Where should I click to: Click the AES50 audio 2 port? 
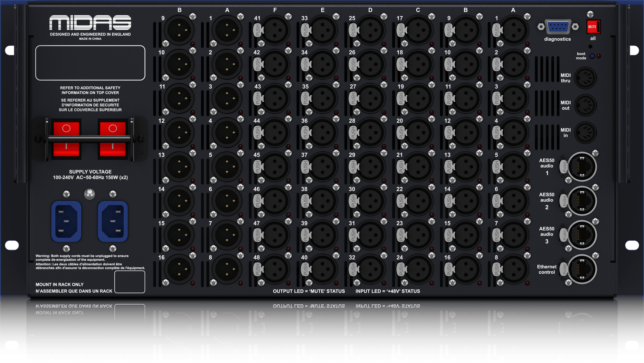(582, 201)
